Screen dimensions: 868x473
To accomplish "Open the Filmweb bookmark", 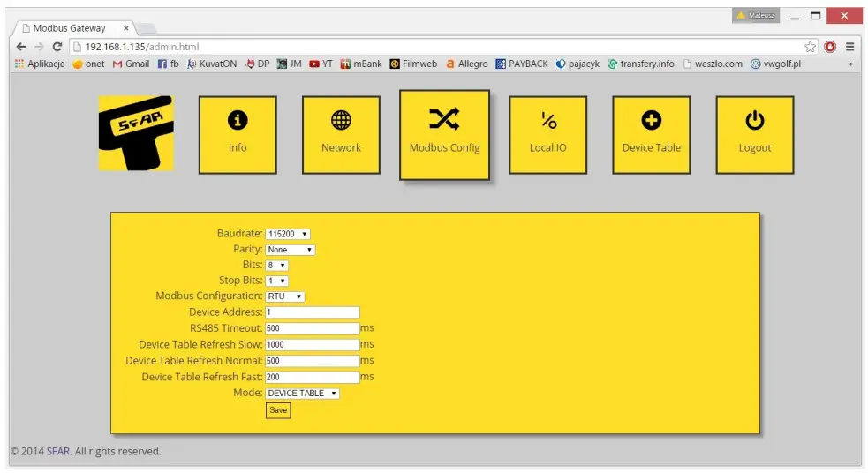I will 413,64.
